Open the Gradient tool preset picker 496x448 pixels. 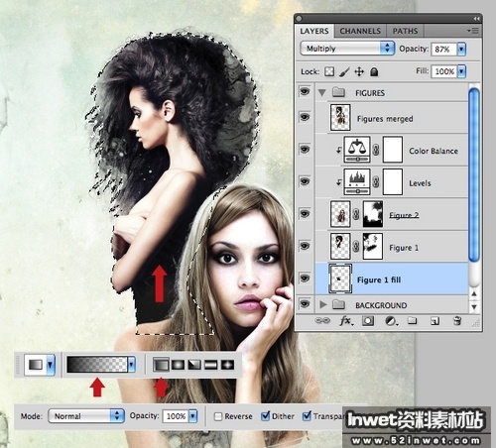[x=51, y=365]
